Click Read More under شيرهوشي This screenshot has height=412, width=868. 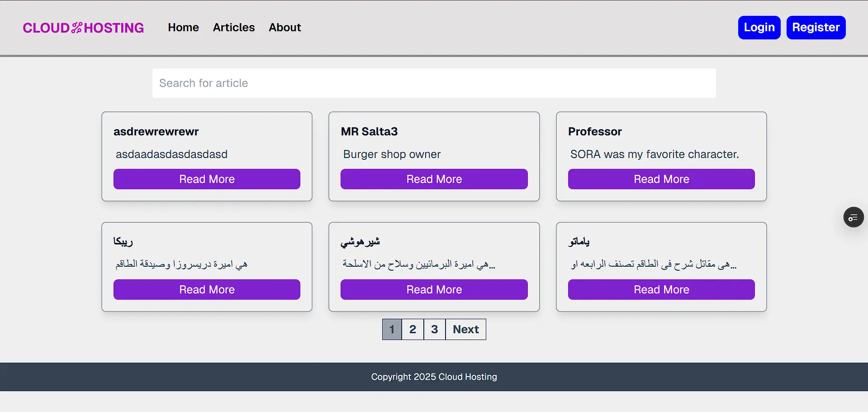pos(434,290)
